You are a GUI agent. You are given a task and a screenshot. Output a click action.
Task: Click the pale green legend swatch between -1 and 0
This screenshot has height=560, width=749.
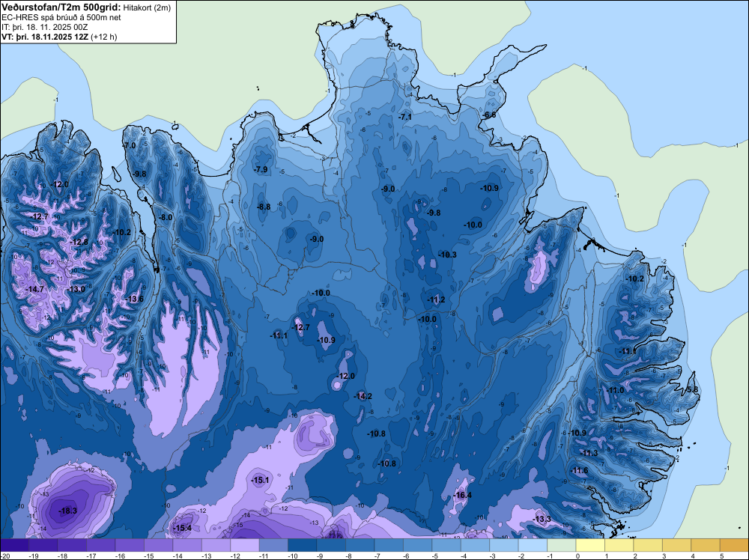tap(561, 545)
